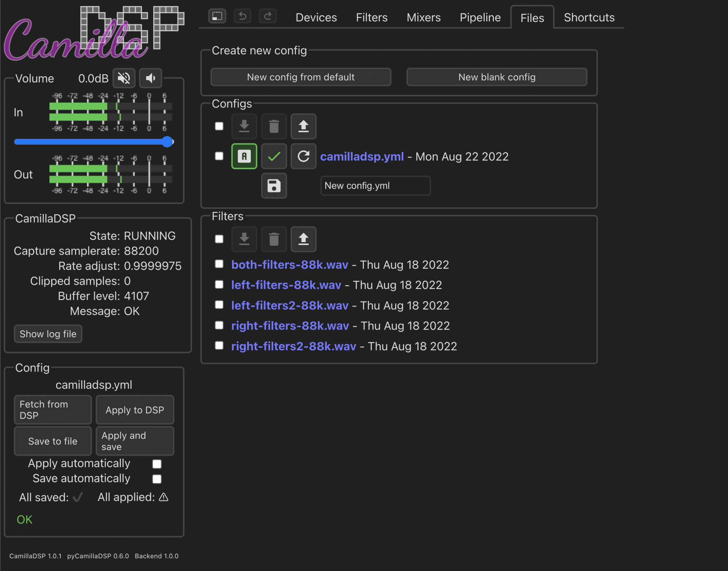Image resolution: width=728 pixels, height=571 pixels.
Task: Click Fetch from DSP button
Action: pyautogui.click(x=53, y=410)
